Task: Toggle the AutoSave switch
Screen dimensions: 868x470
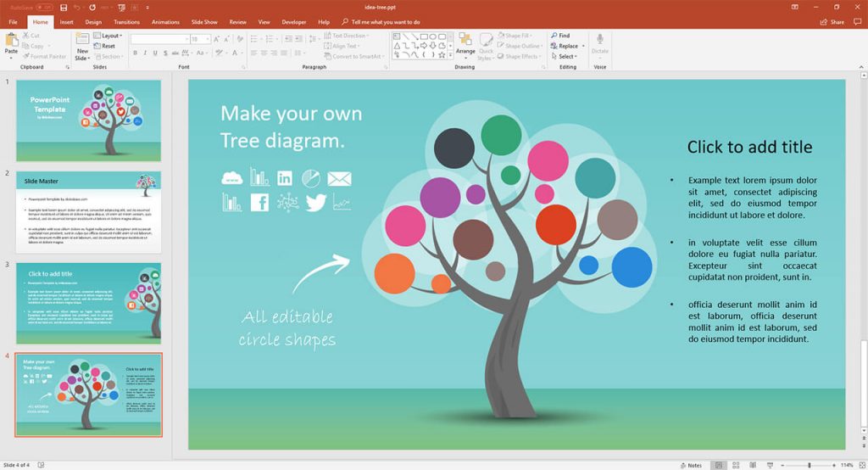Action: click(x=42, y=7)
